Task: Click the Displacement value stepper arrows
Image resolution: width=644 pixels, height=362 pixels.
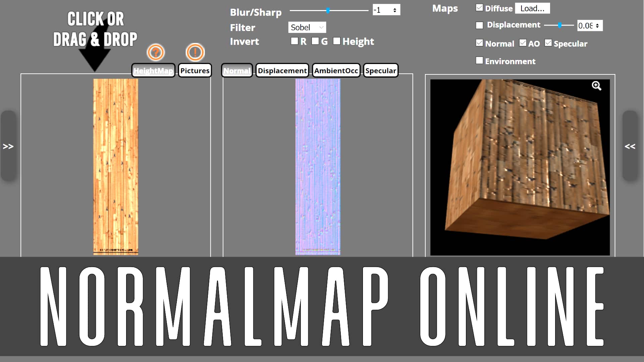Action: tap(597, 25)
